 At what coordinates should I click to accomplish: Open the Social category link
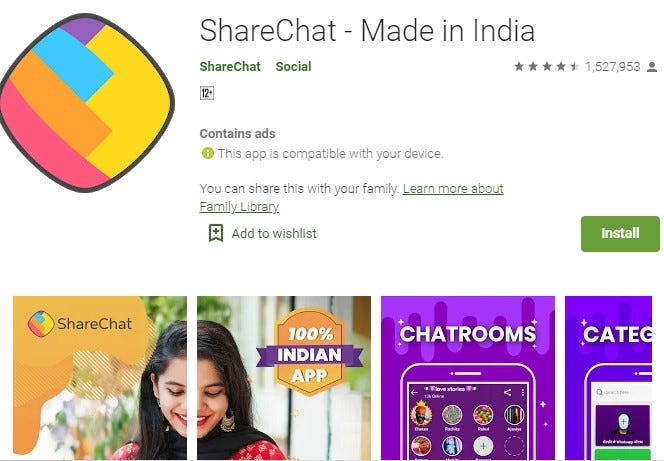click(x=293, y=66)
